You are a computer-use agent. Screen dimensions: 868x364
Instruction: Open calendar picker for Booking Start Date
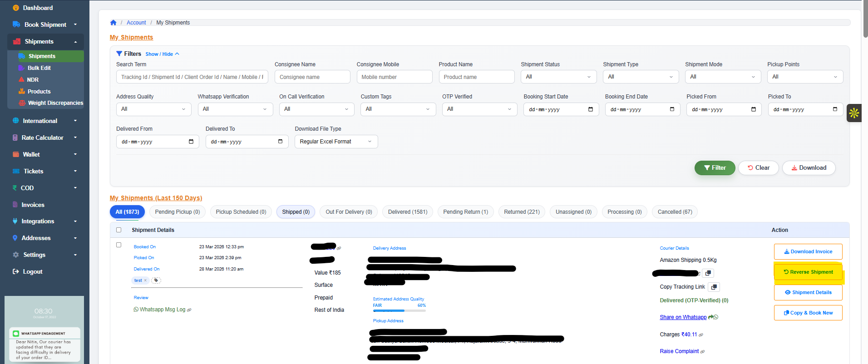591,109
